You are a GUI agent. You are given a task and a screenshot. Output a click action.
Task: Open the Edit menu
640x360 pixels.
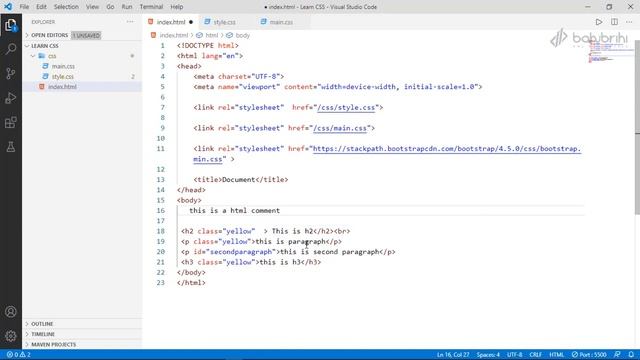(x=41, y=7)
